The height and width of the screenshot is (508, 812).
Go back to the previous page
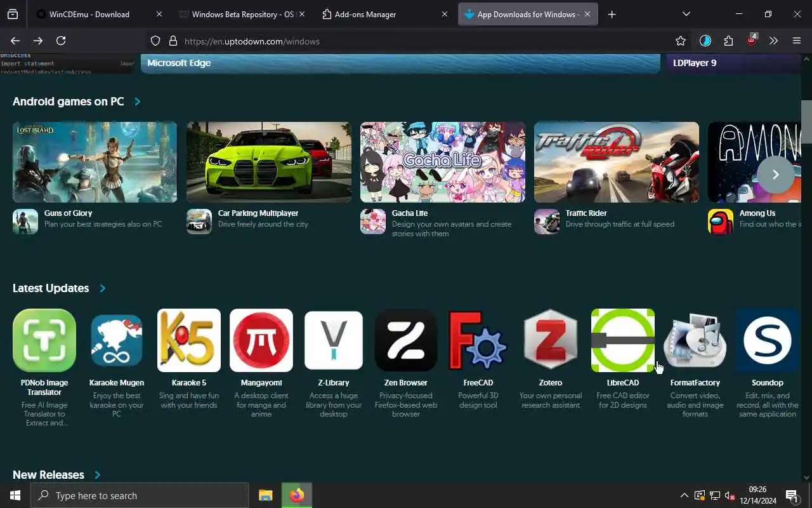(15, 41)
